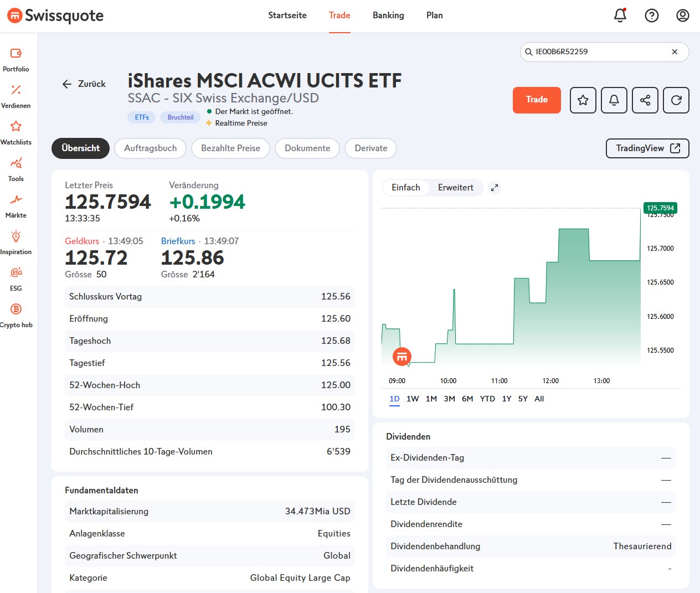
Task: Open the Dokumente tab
Action: [x=307, y=148]
